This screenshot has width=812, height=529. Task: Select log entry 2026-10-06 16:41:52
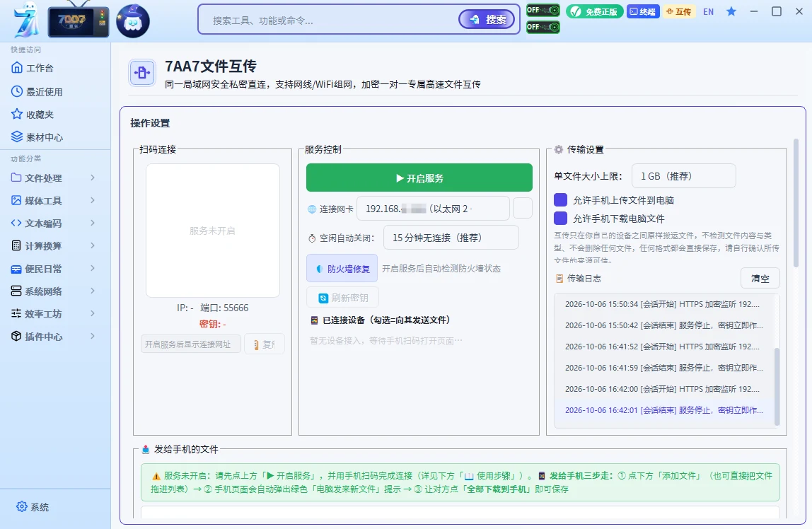coord(662,347)
